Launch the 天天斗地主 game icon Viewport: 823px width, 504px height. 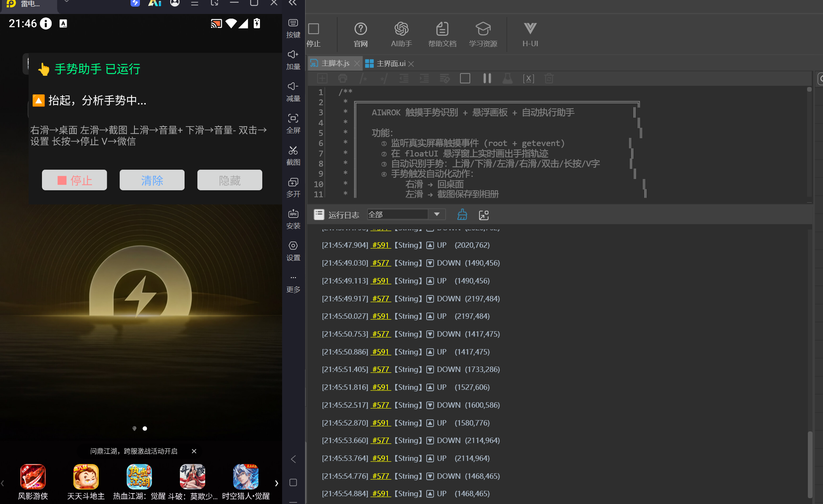pos(86,477)
